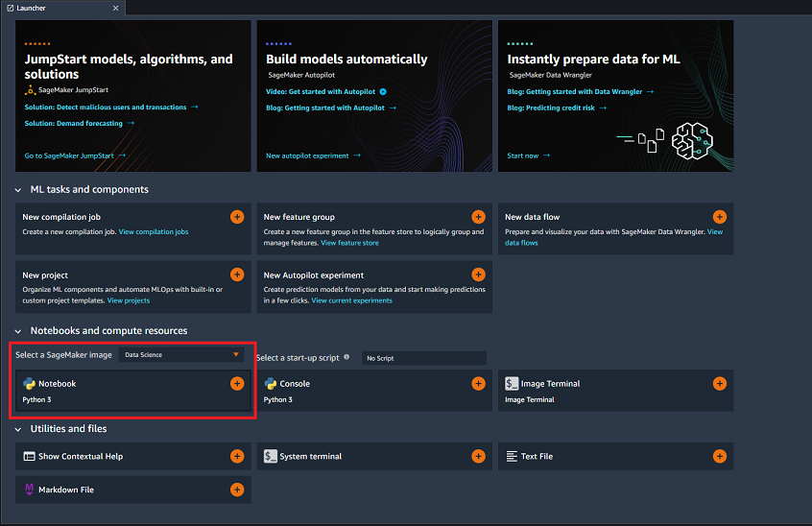
Task: Click the SageMaker Autopilot subtitle
Action: [301, 75]
